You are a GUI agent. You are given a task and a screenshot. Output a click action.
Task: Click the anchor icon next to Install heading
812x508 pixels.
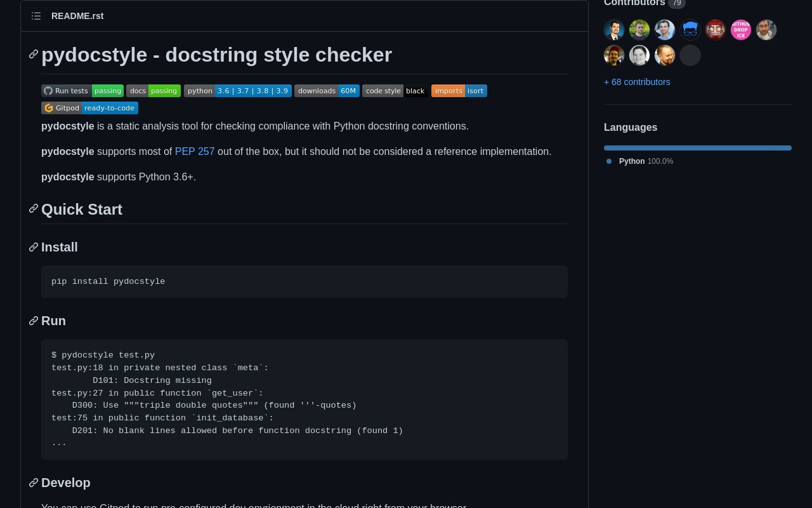[34, 247]
